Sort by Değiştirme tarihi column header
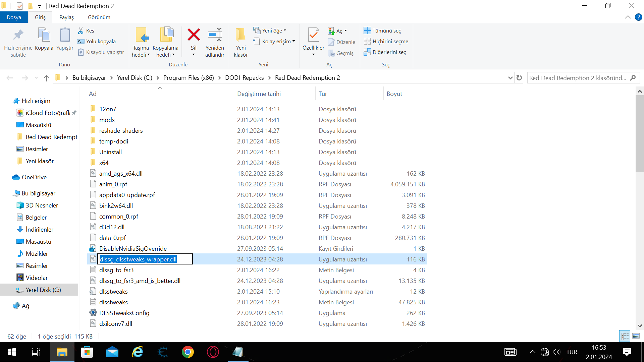The width and height of the screenshot is (644, 362). pos(259,94)
